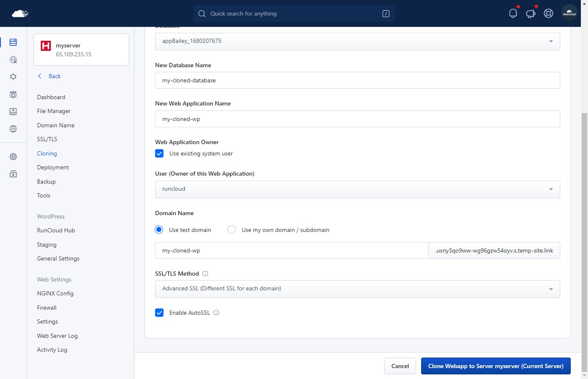Open NGINX Config
This screenshot has height=379, width=588.
[55, 293]
